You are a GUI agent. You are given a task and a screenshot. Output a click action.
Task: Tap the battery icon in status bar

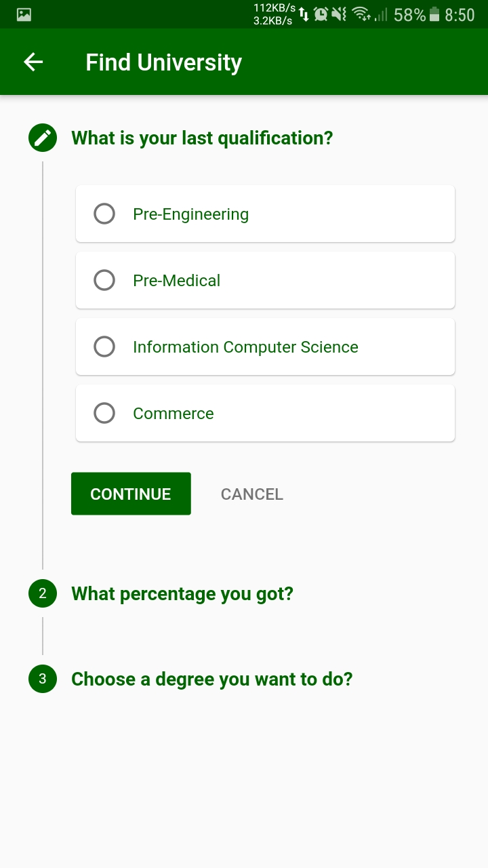click(434, 14)
